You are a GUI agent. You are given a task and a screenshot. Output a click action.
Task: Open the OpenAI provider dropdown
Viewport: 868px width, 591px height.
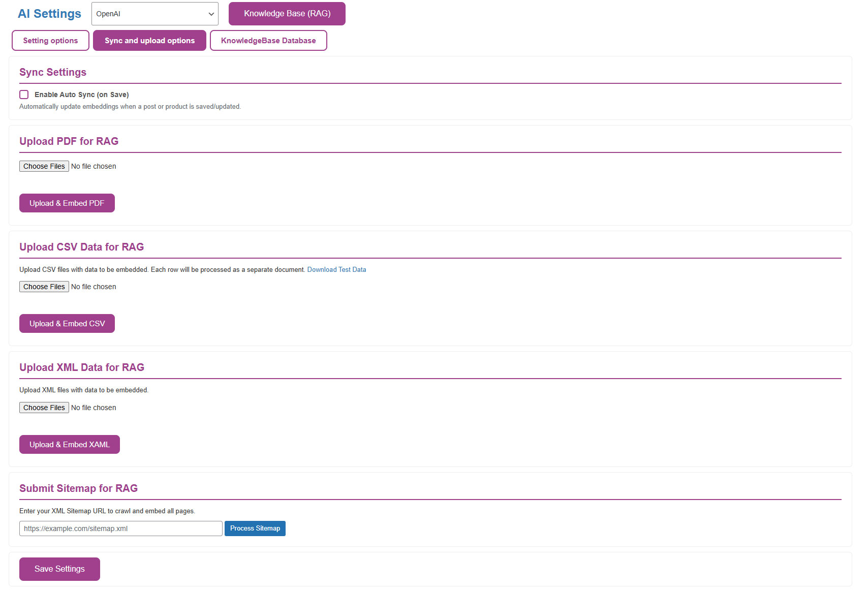click(x=154, y=14)
